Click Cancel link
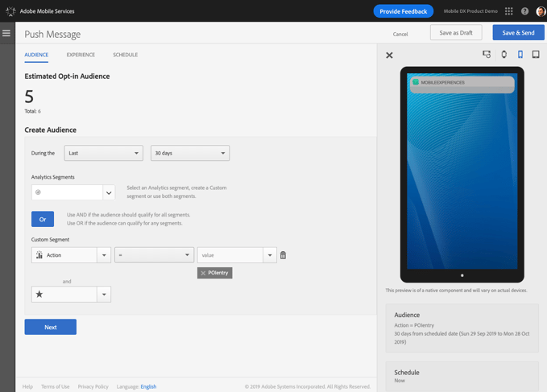 pos(400,34)
